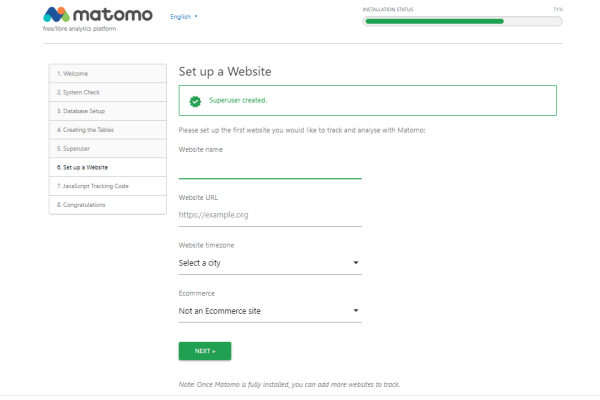Focus the Website URL text field

coord(269,214)
